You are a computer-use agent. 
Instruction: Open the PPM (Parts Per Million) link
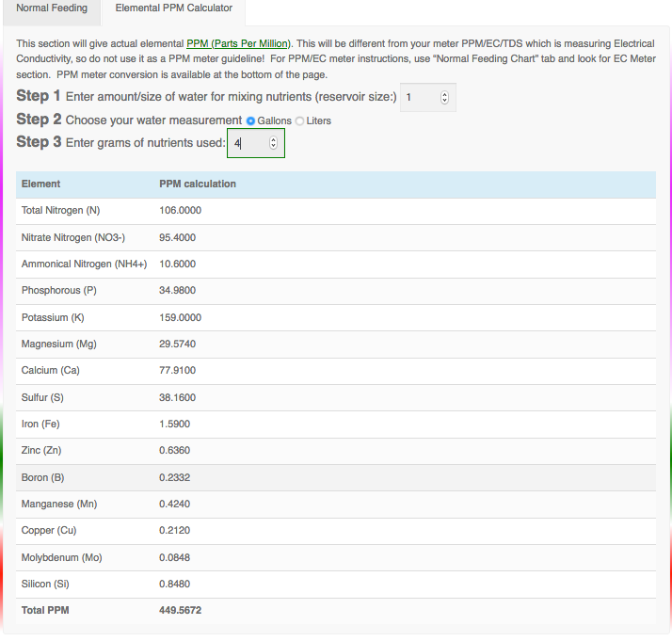239,43
